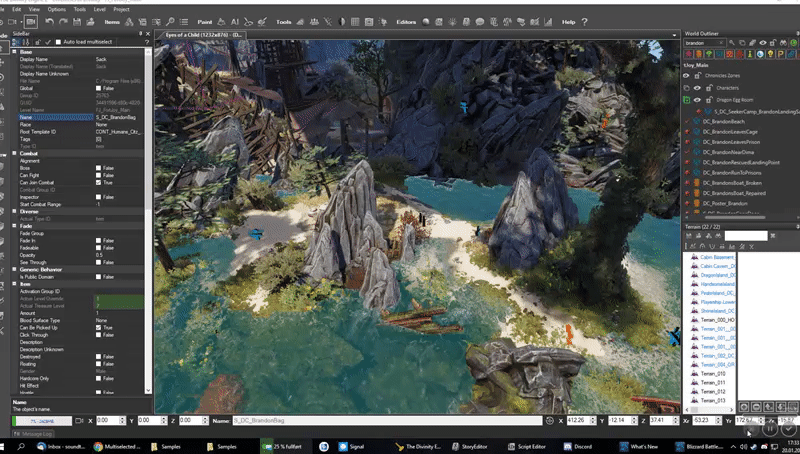Screen dimensions: 800x454
Task: Hide the Chronicles Zones layer with eye icon
Action: click(686, 75)
